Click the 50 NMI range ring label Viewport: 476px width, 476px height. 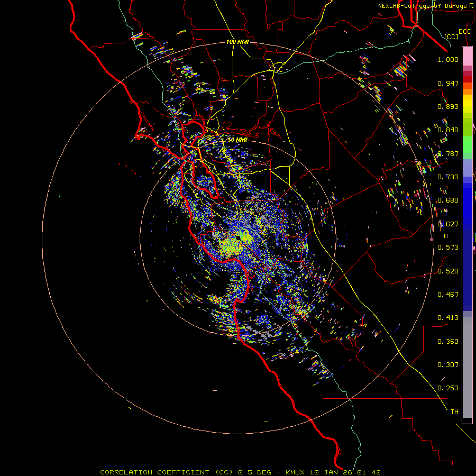point(237,140)
